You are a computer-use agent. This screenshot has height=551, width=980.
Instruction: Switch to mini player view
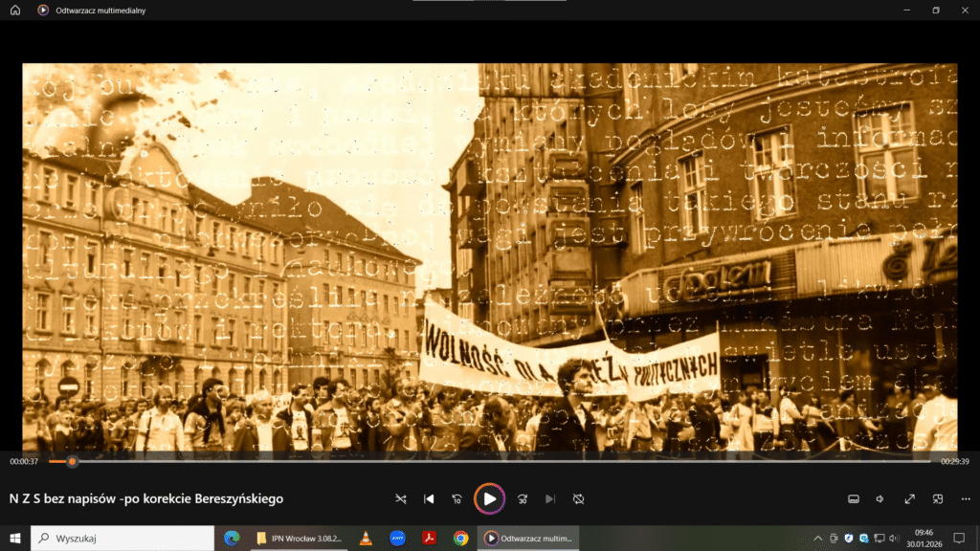[938, 498]
